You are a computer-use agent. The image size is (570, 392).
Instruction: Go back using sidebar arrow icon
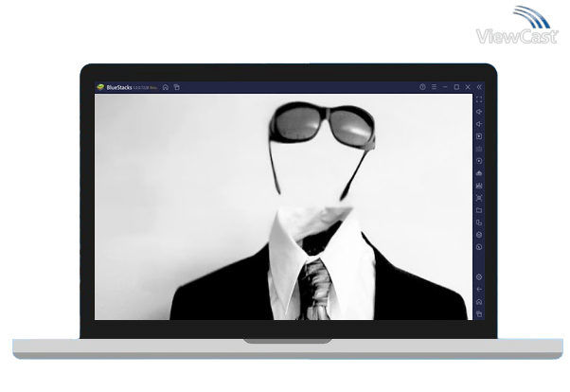click(x=479, y=290)
